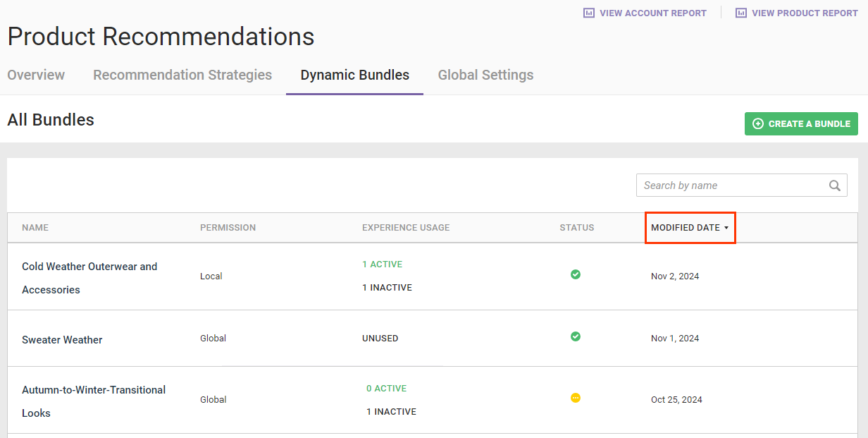Image resolution: width=868 pixels, height=438 pixels.
Task: Click yellow status icon for Autumn-to-Winter-Transitional Looks
Action: [576, 398]
